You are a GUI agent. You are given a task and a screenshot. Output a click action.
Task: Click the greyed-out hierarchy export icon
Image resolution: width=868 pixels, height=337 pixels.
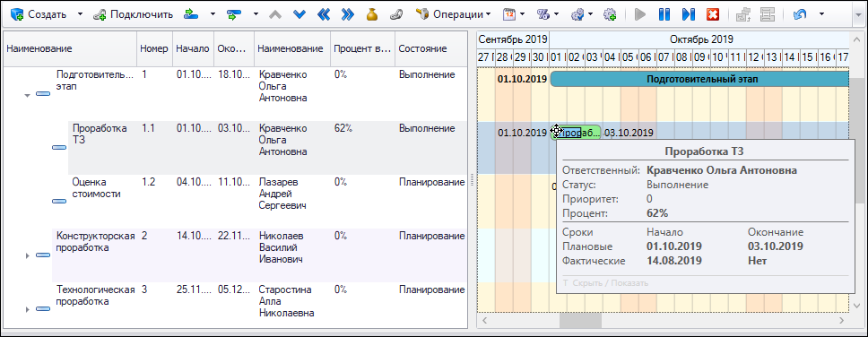click(743, 15)
